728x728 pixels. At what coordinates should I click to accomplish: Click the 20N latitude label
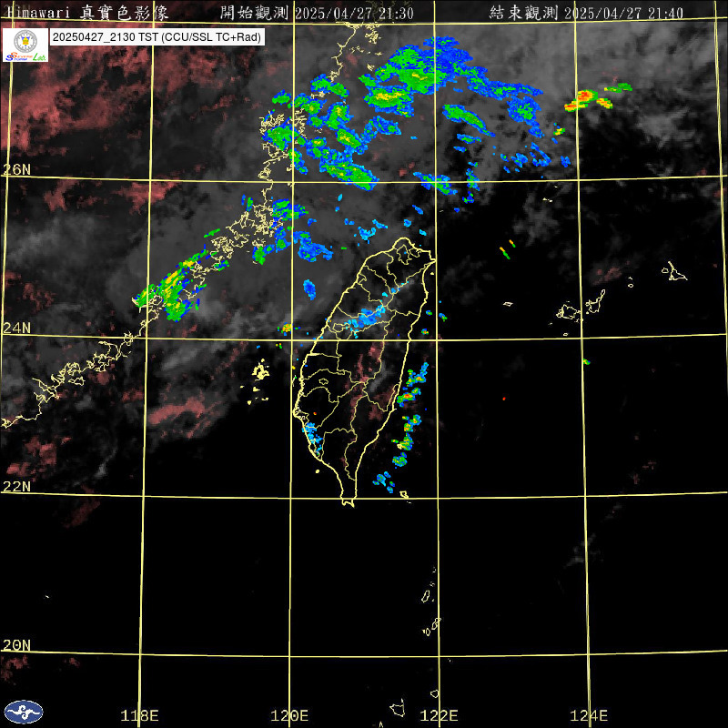(16, 645)
